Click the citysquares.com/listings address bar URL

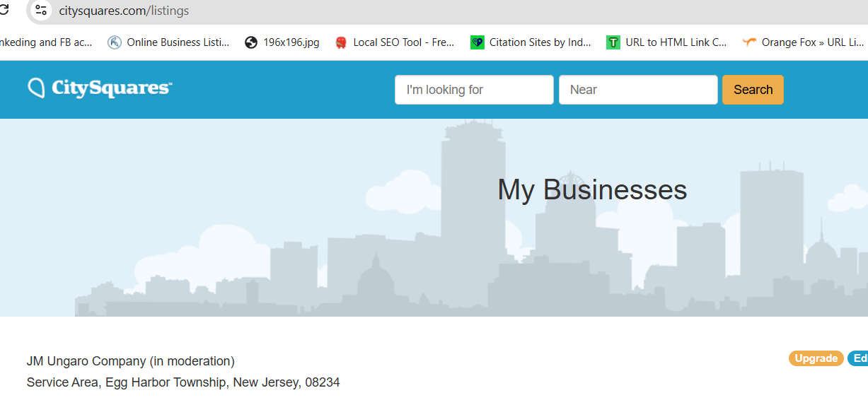[124, 11]
